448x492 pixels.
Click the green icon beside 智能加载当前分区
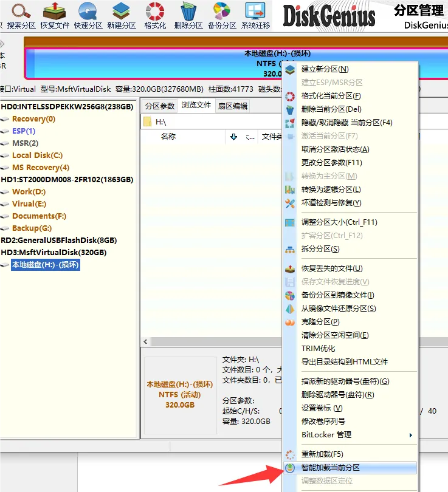tap(290, 468)
